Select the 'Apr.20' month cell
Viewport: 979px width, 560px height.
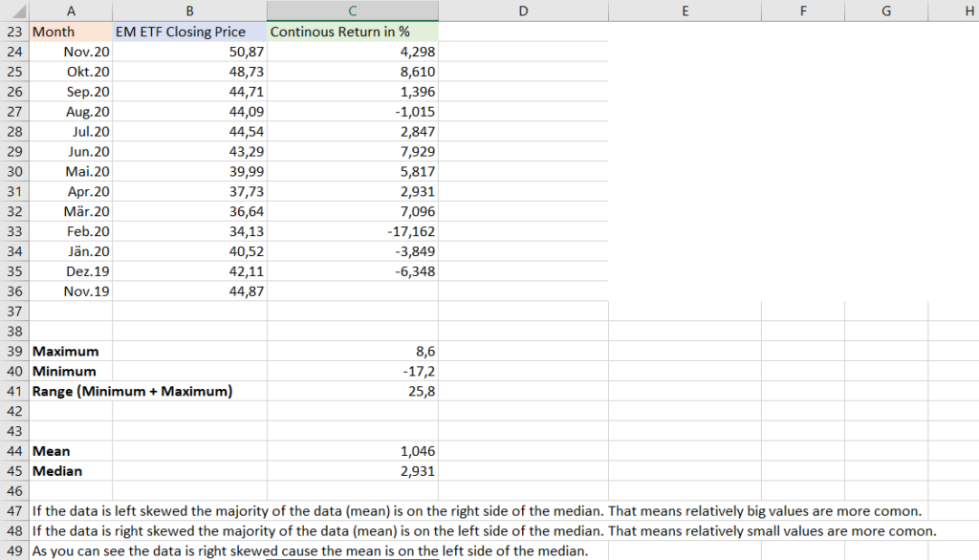click(x=71, y=192)
